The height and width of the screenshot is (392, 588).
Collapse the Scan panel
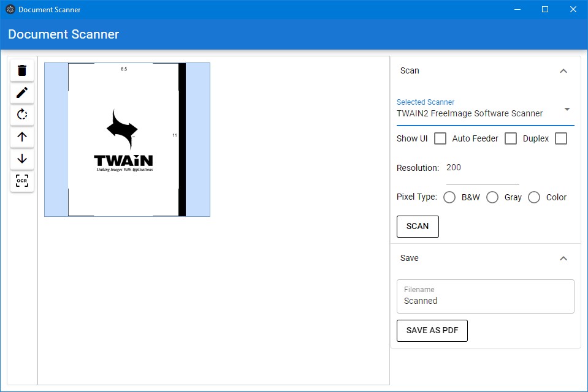[x=563, y=71]
